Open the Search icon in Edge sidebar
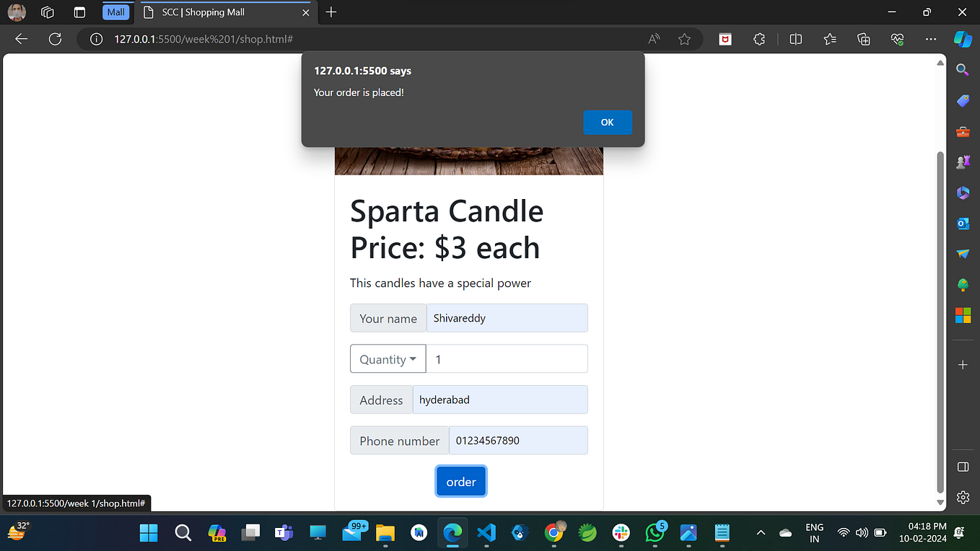The width and height of the screenshot is (980, 551). click(x=963, y=69)
